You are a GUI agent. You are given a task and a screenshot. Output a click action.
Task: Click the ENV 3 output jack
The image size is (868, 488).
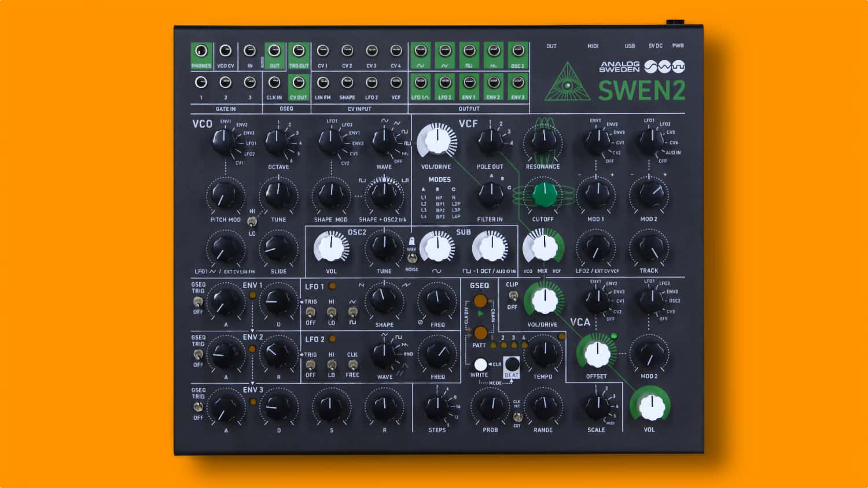click(518, 83)
